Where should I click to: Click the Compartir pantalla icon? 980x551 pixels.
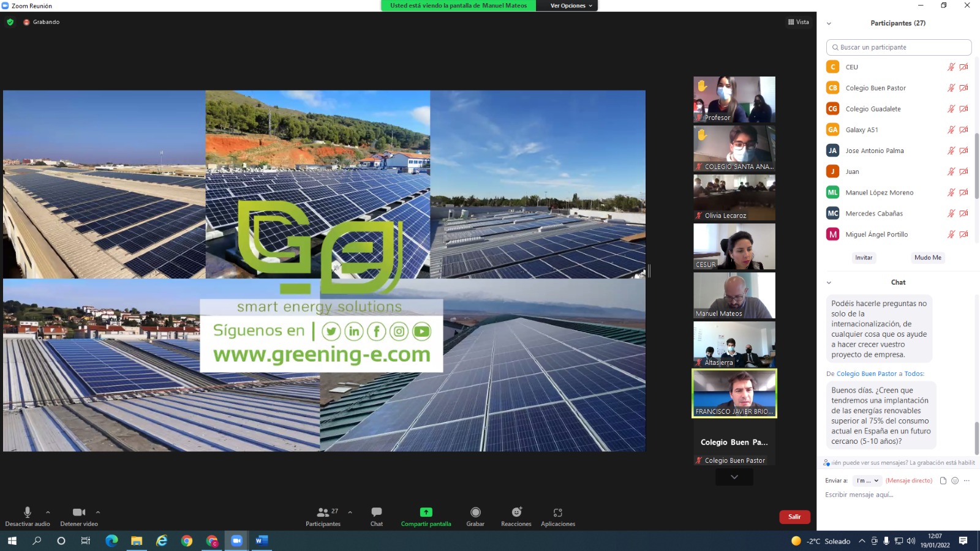[426, 512]
